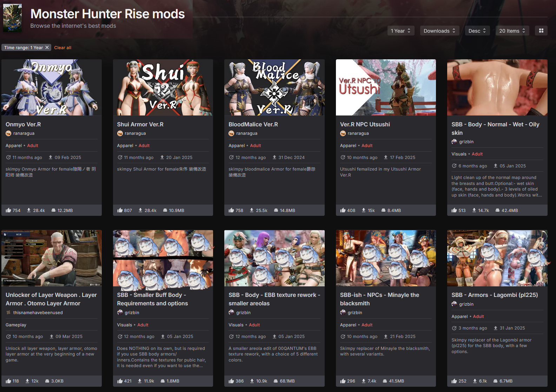Select the Apparel category on Onmyo Ver.R

[14, 146]
